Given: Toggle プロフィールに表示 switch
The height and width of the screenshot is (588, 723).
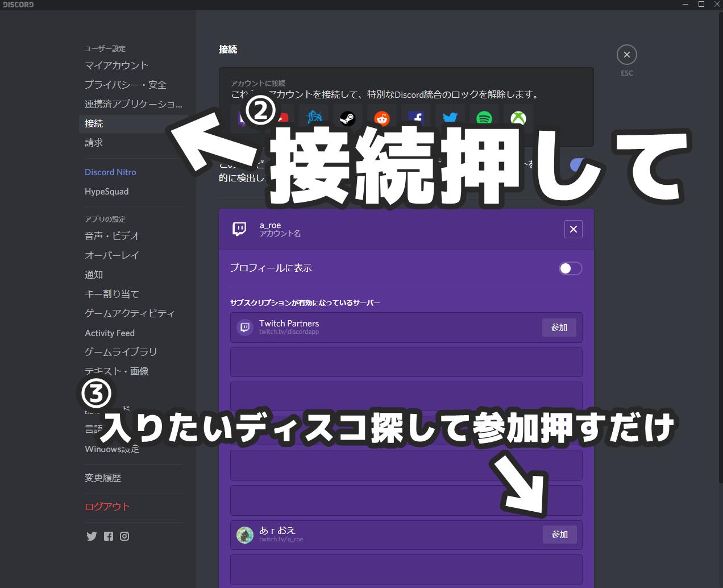Looking at the screenshot, I should click(x=571, y=268).
